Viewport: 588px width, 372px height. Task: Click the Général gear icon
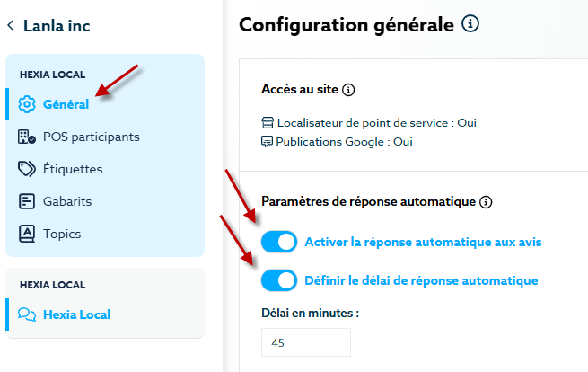point(27,104)
